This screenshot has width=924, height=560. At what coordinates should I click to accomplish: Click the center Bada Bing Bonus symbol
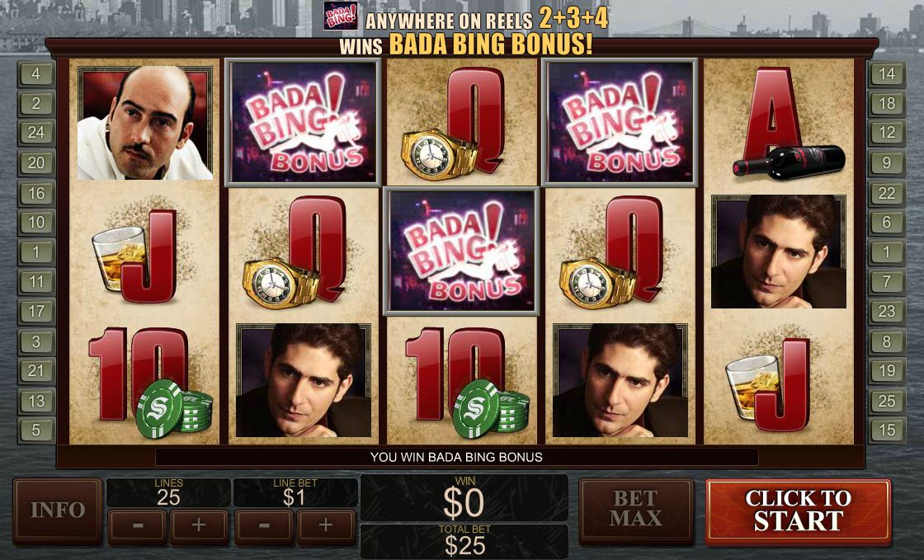tap(461, 252)
